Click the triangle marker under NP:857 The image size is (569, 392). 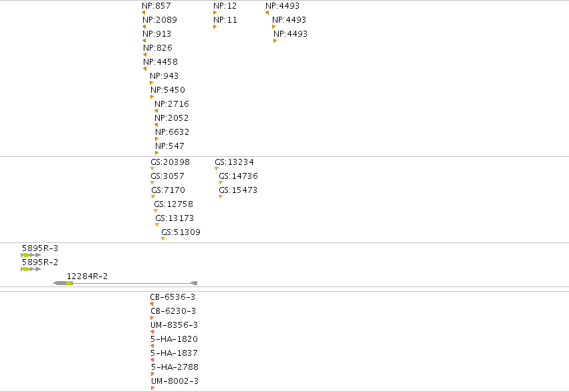(x=143, y=13)
